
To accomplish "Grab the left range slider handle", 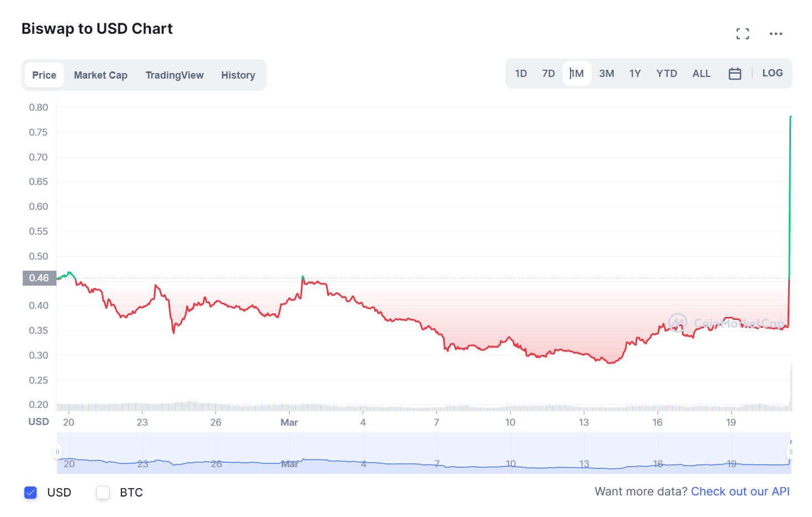I will pos(57,452).
